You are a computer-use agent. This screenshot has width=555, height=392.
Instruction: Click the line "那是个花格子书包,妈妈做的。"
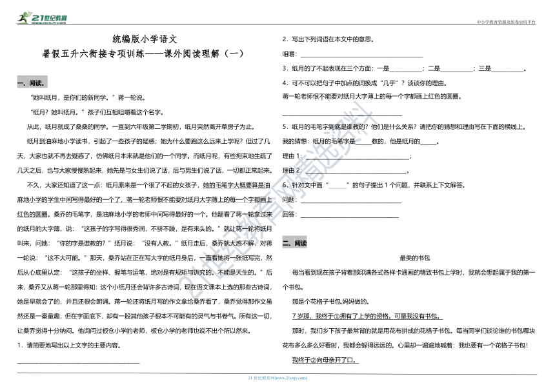click(x=331, y=302)
